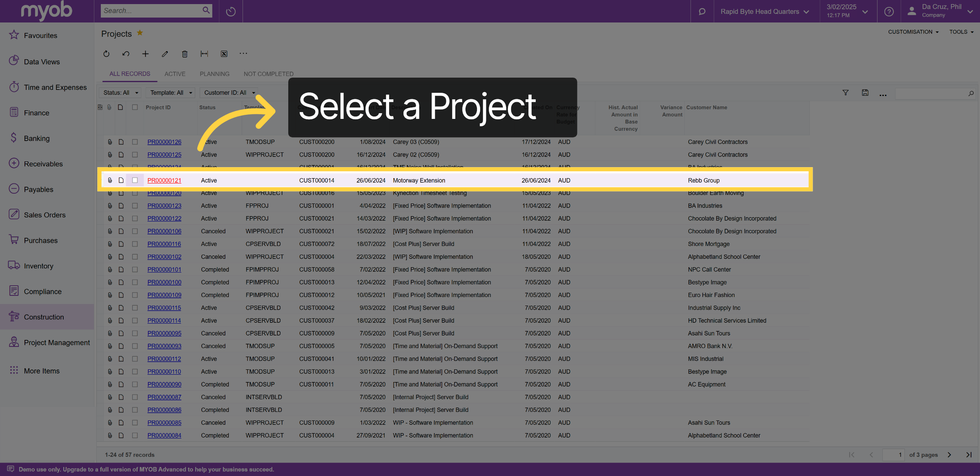
Task: Click the fit-to-screen columns icon
Action: click(x=204, y=54)
